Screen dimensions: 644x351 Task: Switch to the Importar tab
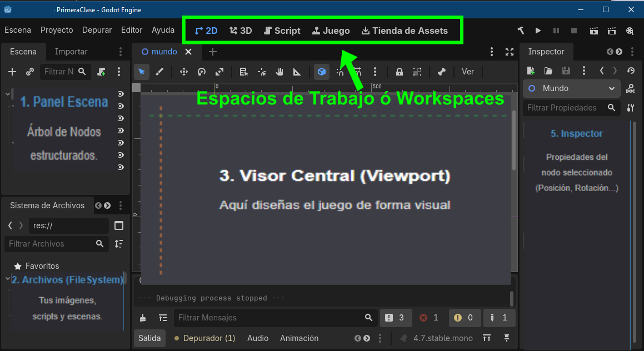(71, 52)
